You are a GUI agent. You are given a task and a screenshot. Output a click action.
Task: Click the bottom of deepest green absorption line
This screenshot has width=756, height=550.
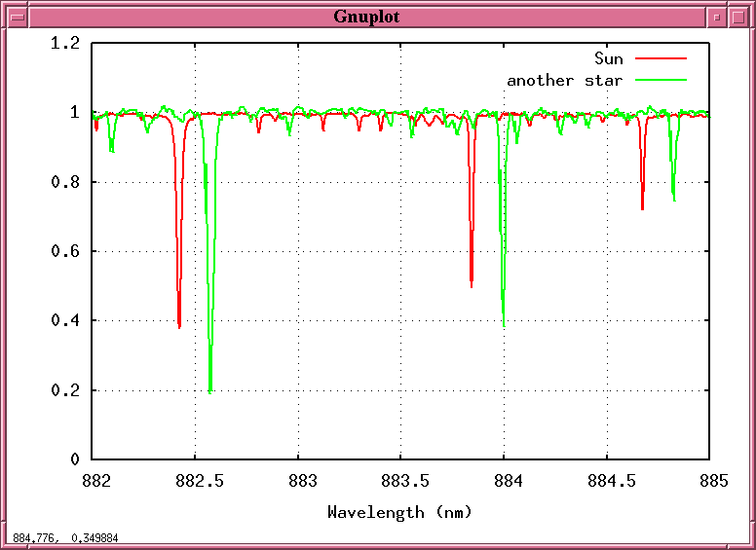210,391
